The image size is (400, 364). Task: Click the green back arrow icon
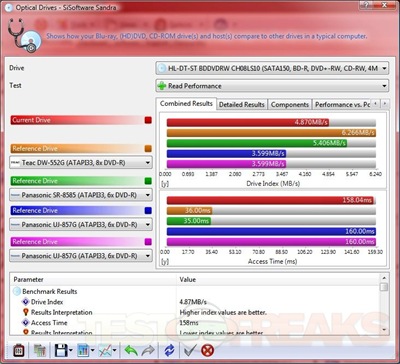click(131, 350)
